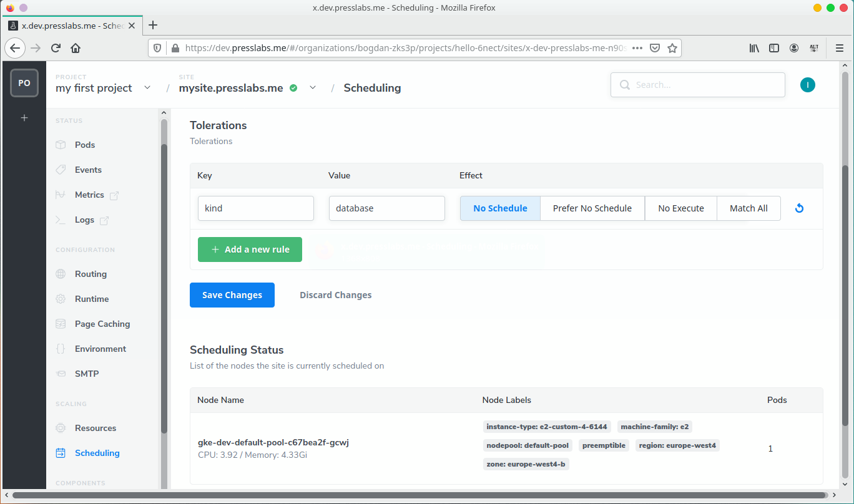854x504 pixels.
Task: Go to Routing configuration
Action: (x=91, y=274)
